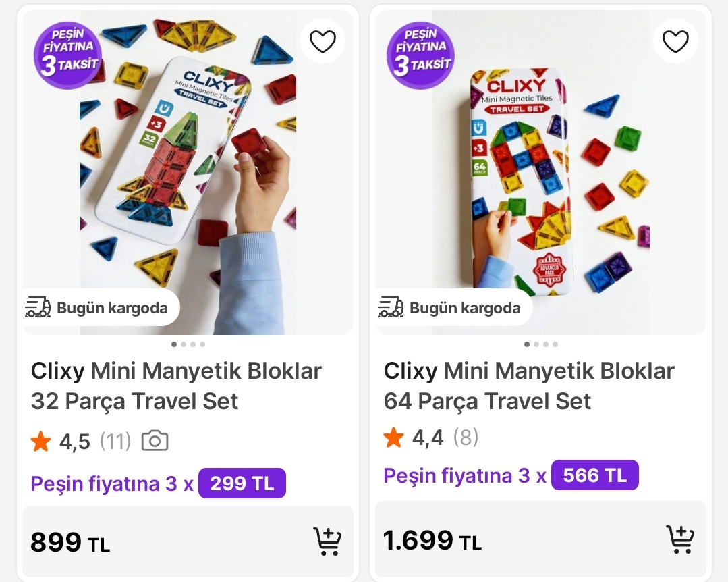Image resolution: width=728 pixels, height=582 pixels.
Task: Open photo reviews camera icon for 32 Parça set
Action: tap(155, 442)
